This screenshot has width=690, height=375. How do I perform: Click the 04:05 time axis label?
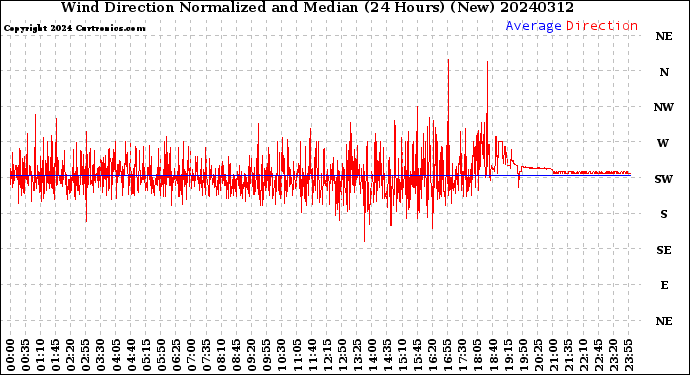[x=116, y=355]
